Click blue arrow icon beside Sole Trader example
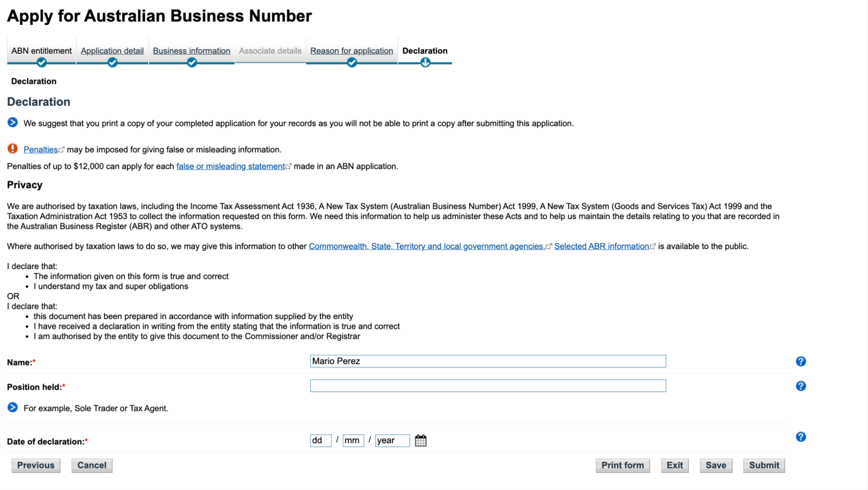Screen dimensions: 868x490 point(13,408)
